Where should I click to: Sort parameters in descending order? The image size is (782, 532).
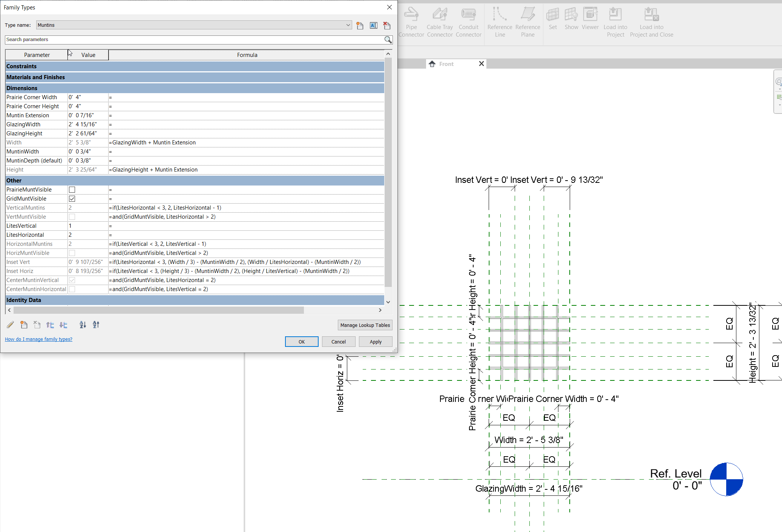96,325
